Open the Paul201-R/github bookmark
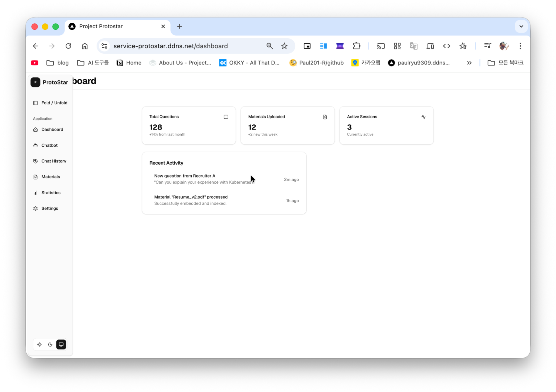Screen dimensions: 556x392 click(316, 63)
